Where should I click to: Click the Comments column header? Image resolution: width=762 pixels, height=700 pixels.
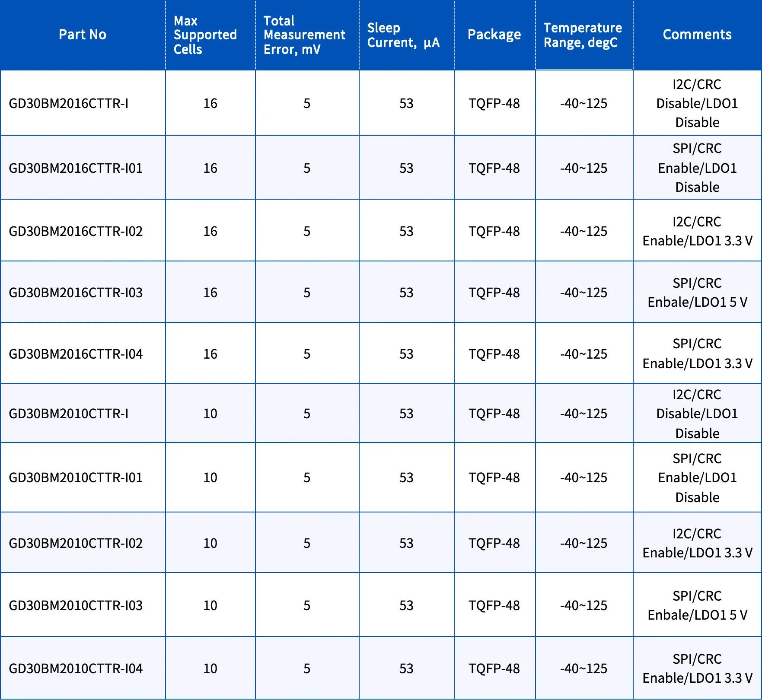(697, 35)
